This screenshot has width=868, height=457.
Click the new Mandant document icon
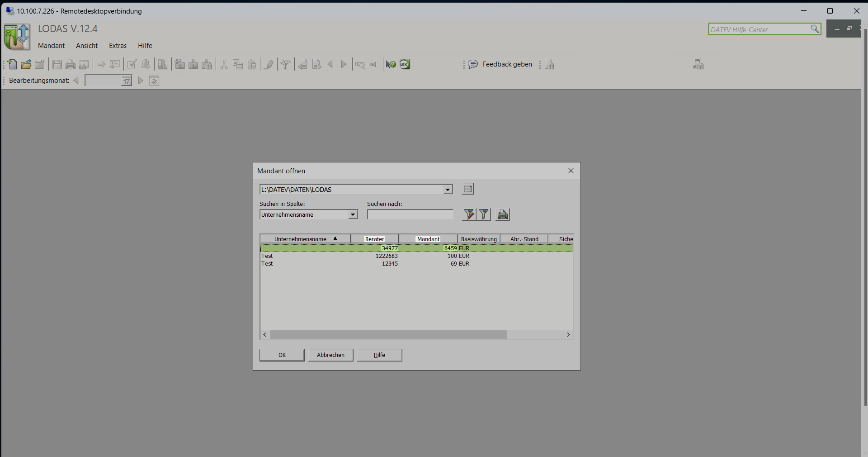coord(13,64)
